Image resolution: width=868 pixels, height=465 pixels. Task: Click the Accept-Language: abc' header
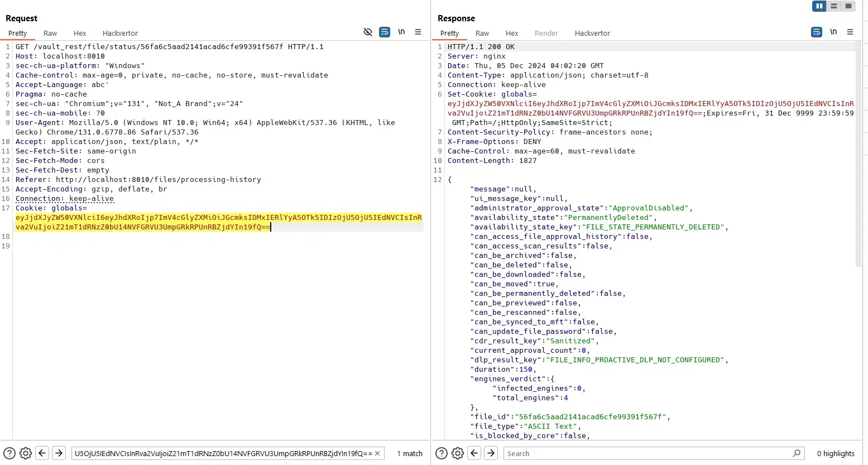tap(63, 85)
